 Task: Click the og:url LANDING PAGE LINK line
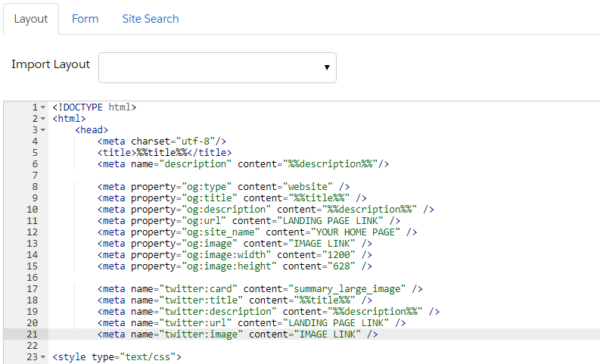249,221
